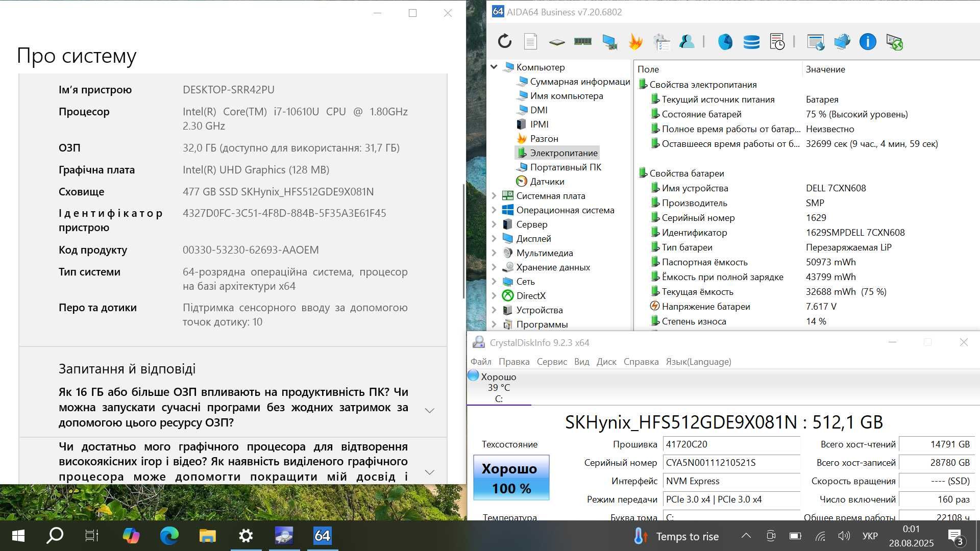
Task: Expand the first Q&A question about 16 ГБ ОЗП
Action: [429, 410]
